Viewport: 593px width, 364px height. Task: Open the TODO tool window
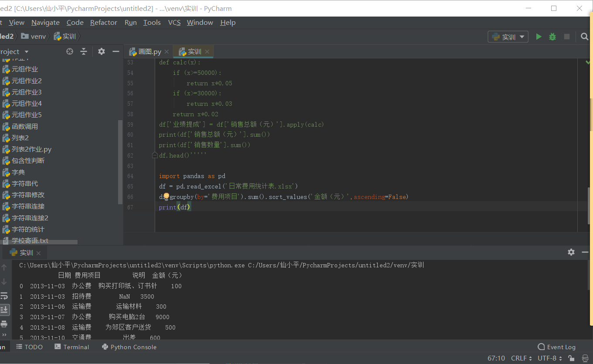click(x=30, y=347)
